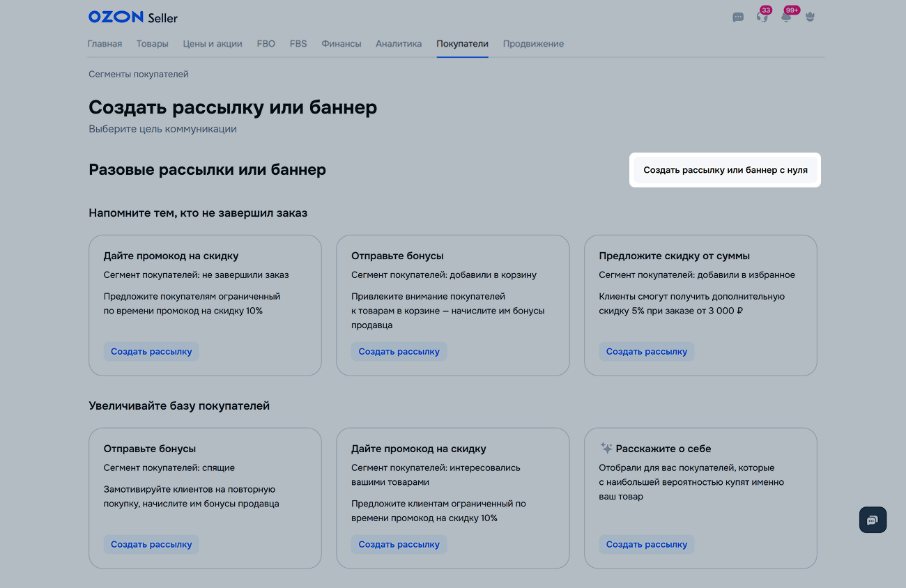Create mailing for Предложите скидку от суммы

[x=646, y=352]
